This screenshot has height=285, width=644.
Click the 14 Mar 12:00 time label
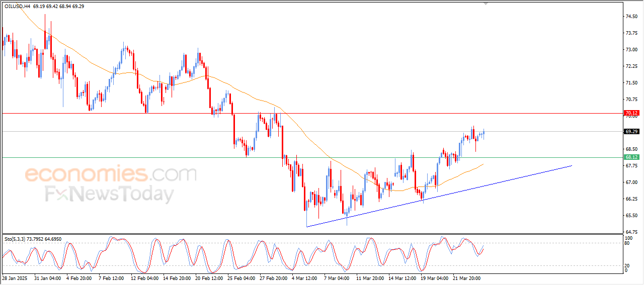(x=403, y=277)
